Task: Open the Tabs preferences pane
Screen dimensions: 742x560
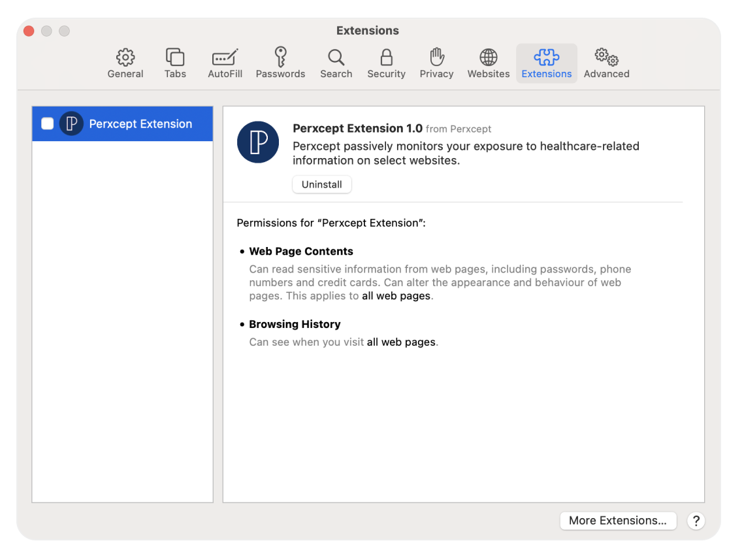Action: tap(175, 63)
